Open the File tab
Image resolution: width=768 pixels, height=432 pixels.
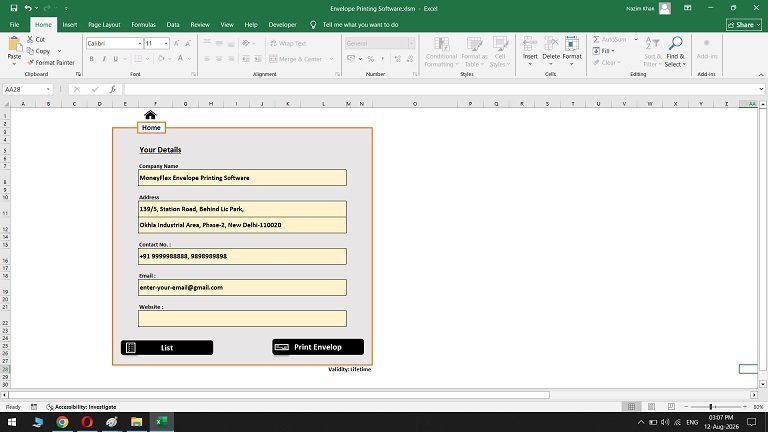[15, 24]
